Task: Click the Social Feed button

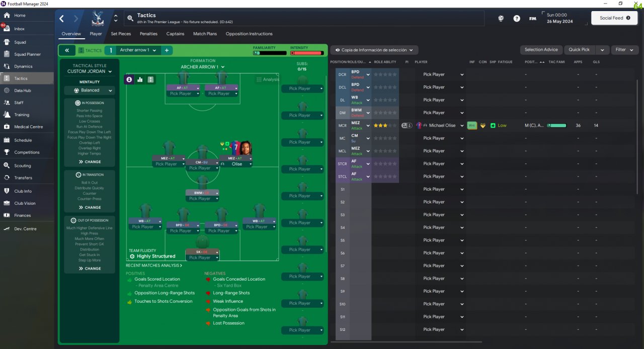Action: pos(614,18)
